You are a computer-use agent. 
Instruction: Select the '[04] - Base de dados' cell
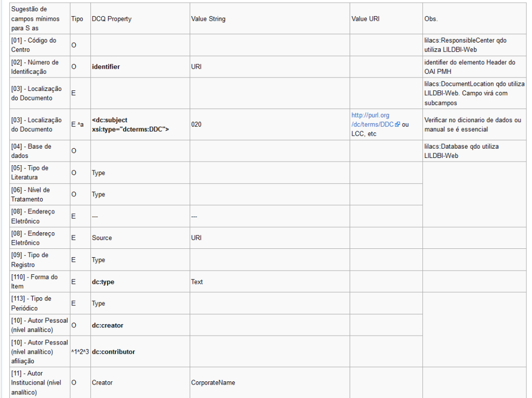39,151
